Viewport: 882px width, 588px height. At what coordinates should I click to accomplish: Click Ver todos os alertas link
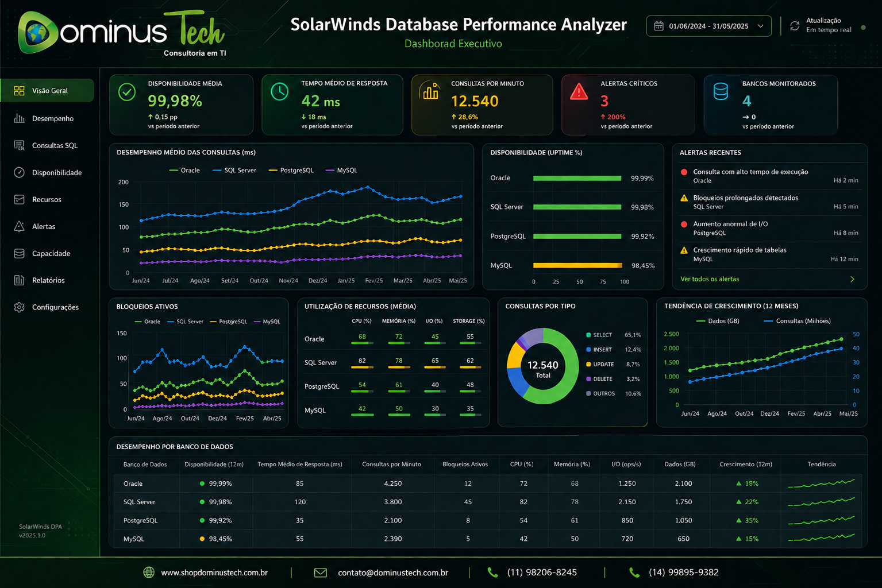pos(710,279)
